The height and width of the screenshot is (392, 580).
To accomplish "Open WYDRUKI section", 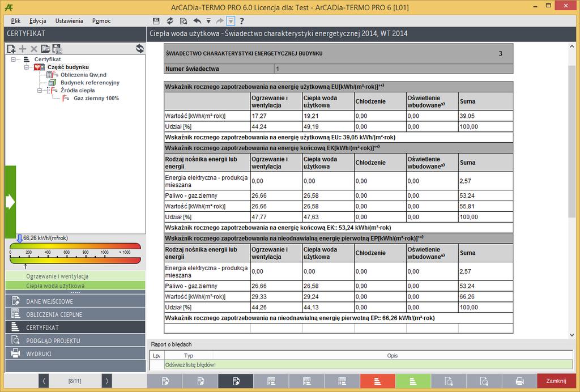I will coord(75,353).
